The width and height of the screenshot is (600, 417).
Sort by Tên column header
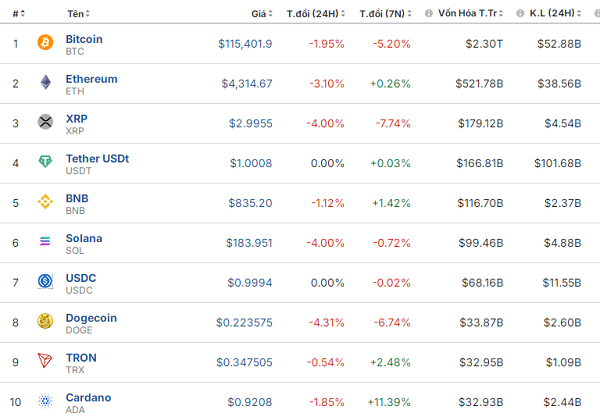point(78,14)
